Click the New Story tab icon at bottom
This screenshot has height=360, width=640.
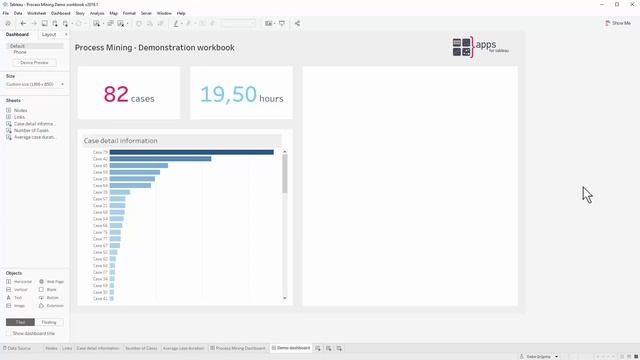pos(339,348)
